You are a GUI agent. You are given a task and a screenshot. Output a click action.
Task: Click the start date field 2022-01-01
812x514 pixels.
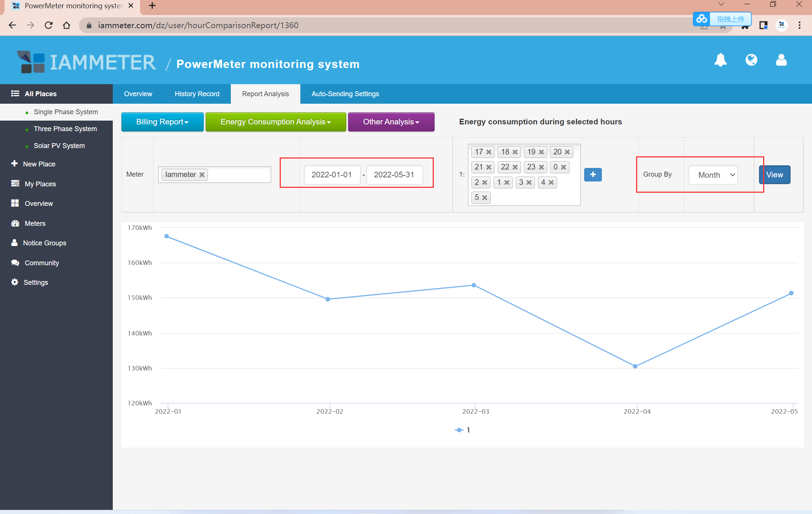332,175
